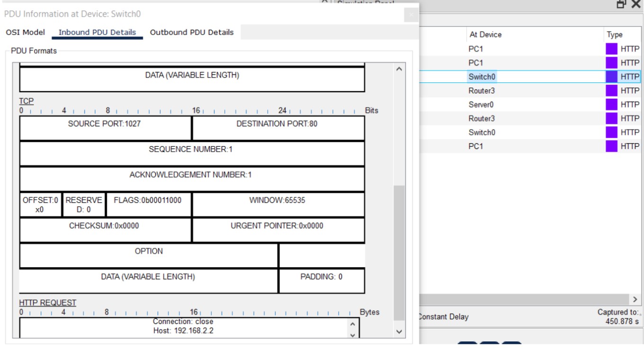The height and width of the screenshot is (349, 644).
Task: Sort by the At Device column header
Action: point(485,35)
